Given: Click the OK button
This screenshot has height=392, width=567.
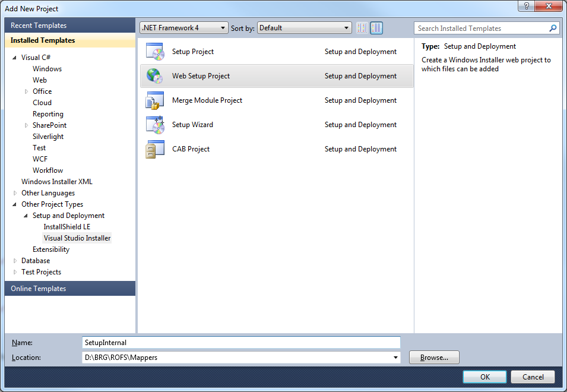Looking at the screenshot, I should pyautogui.click(x=484, y=377).
